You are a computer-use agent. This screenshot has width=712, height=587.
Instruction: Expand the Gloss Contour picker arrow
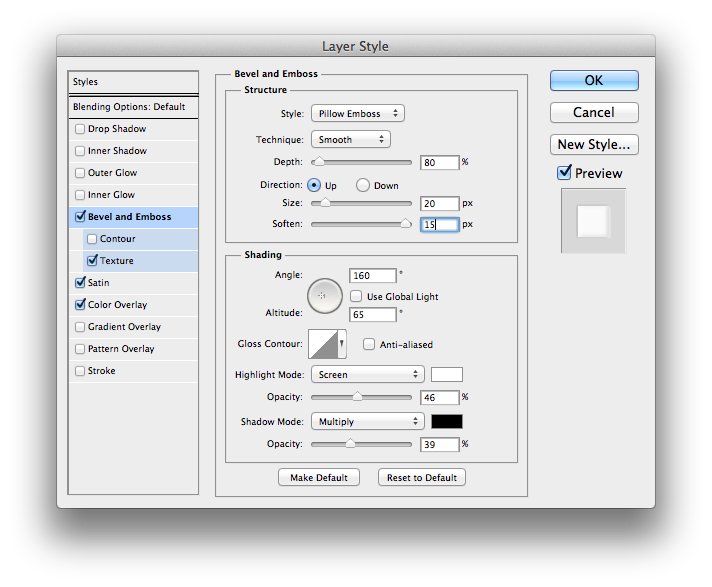click(342, 344)
